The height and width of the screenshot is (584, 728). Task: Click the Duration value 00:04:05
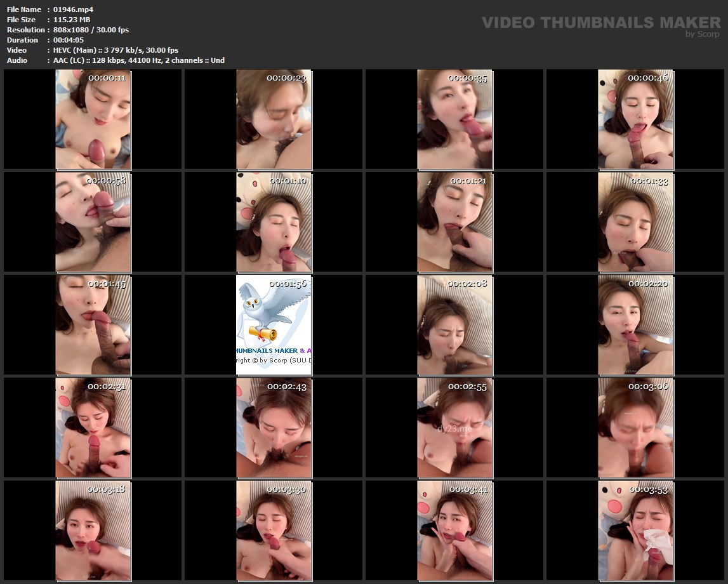69,40
